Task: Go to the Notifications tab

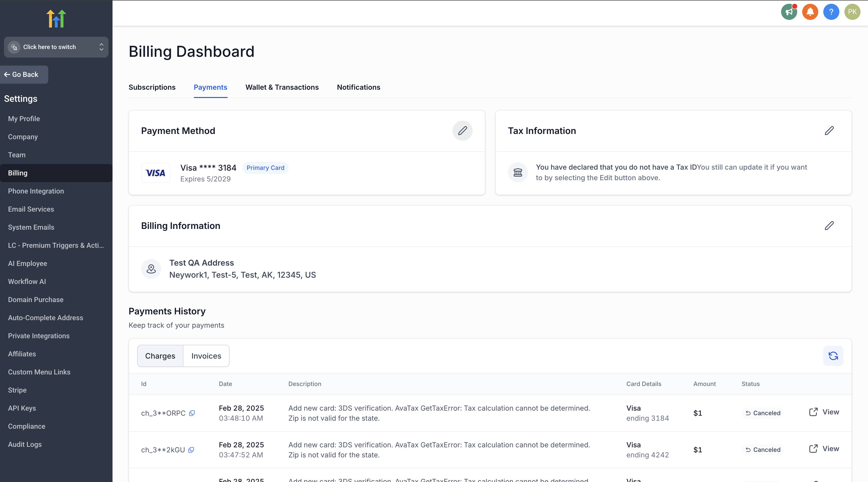Action: pyautogui.click(x=358, y=87)
